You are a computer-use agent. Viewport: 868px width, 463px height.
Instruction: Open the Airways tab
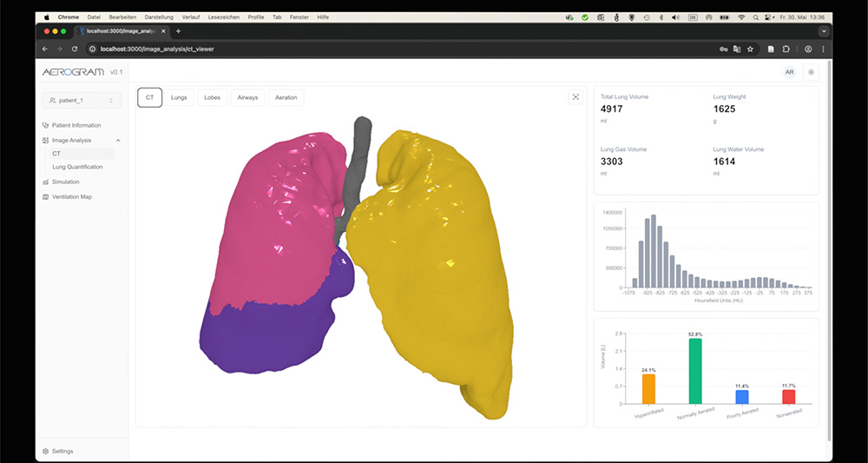pyautogui.click(x=247, y=97)
